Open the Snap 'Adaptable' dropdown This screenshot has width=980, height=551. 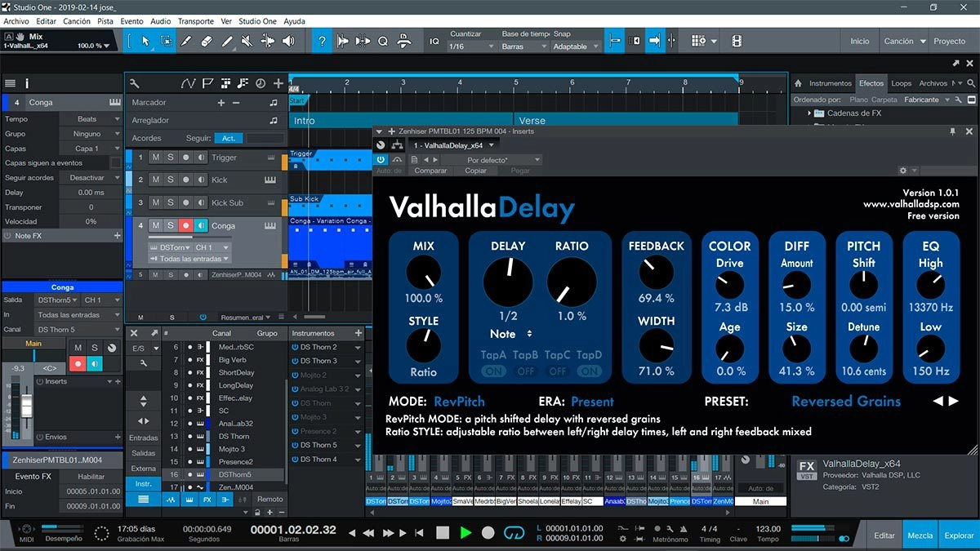[x=572, y=47]
